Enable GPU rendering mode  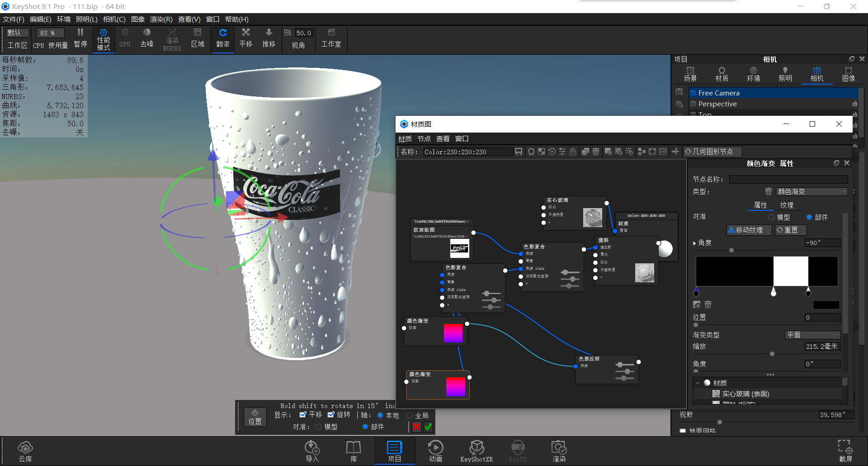[x=125, y=38]
